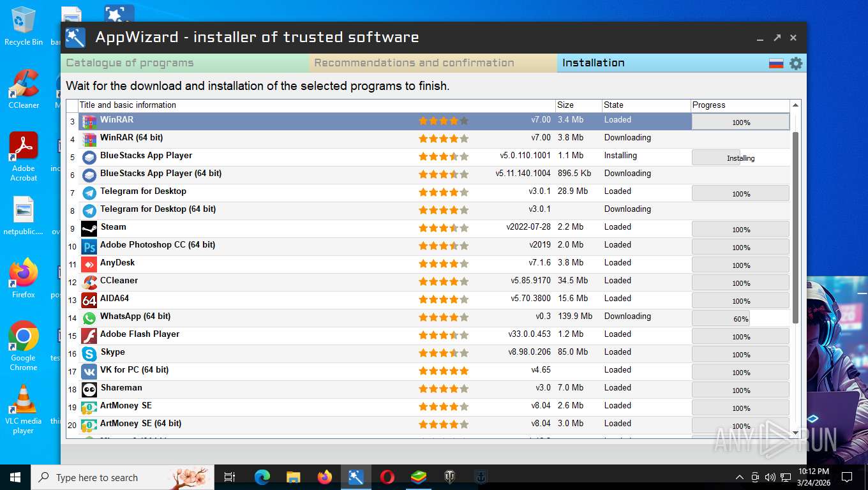
Task: Click the AppWizard wand logo in title bar
Action: (75, 38)
